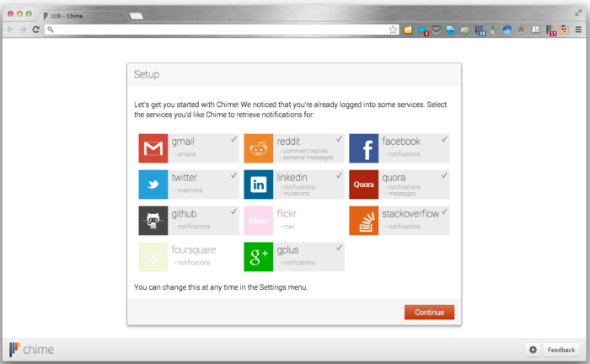
Task: Open the settings gear in footer
Action: pyautogui.click(x=533, y=350)
